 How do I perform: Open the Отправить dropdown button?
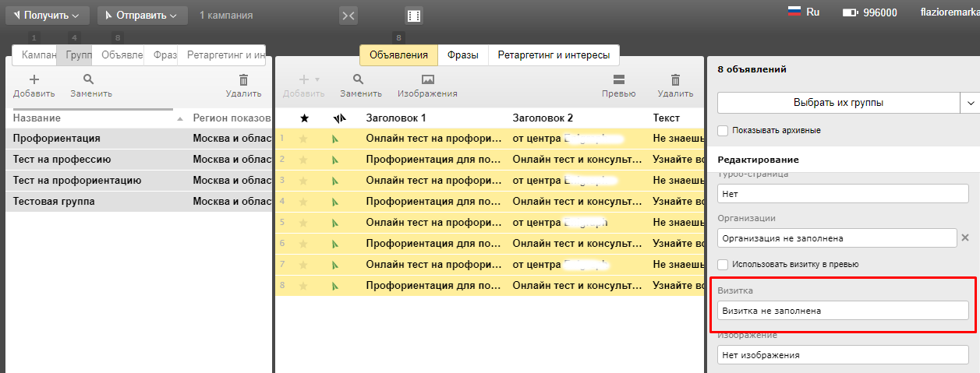tap(143, 16)
